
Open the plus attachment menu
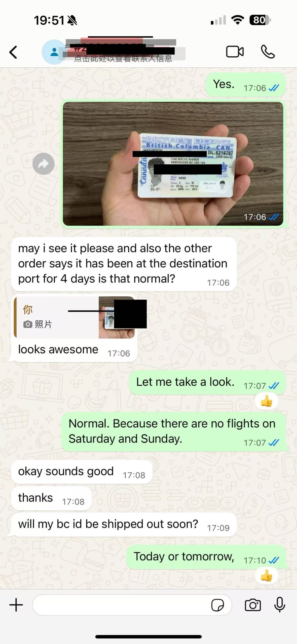click(x=16, y=605)
